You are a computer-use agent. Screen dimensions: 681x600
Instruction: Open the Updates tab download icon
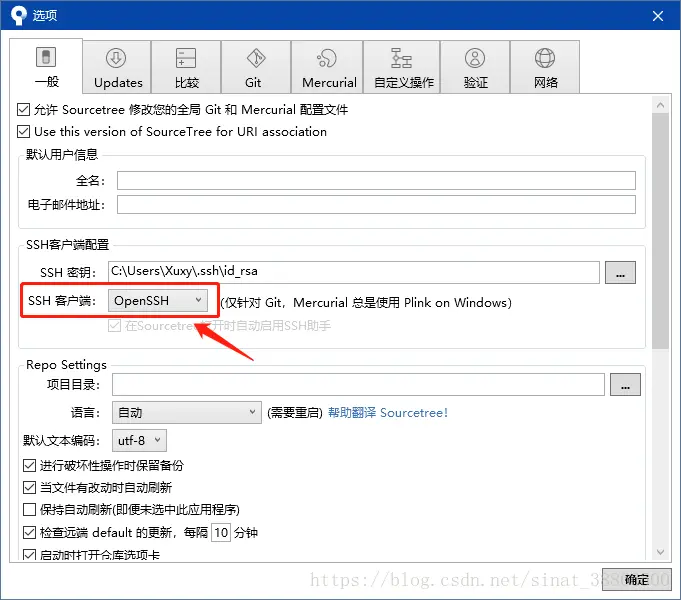(x=116, y=58)
